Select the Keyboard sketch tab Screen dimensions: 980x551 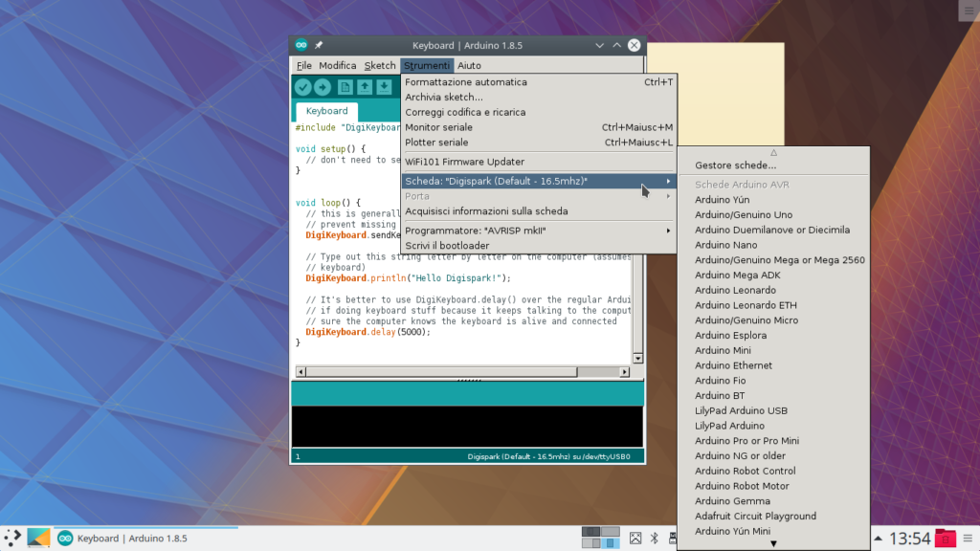tap(327, 111)
